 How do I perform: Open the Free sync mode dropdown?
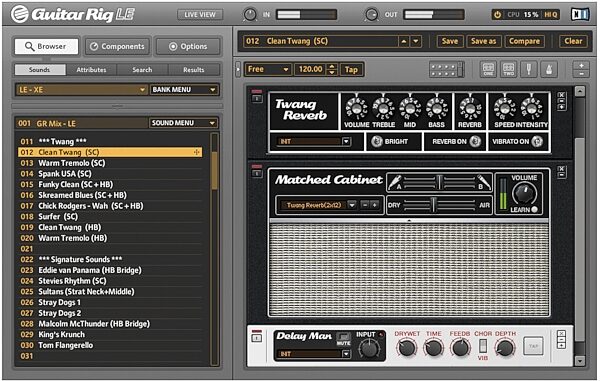[267, 70]
